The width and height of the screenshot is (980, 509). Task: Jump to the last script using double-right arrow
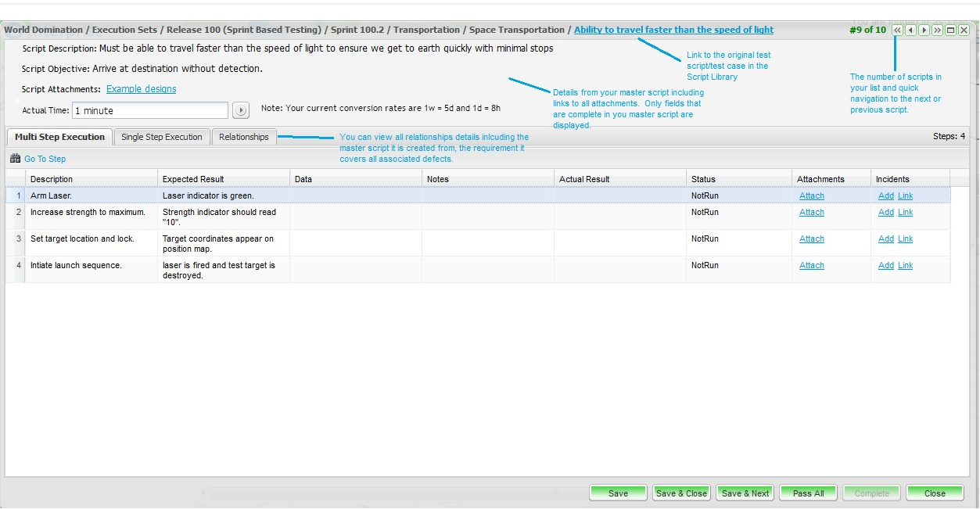tap(937, 30)
